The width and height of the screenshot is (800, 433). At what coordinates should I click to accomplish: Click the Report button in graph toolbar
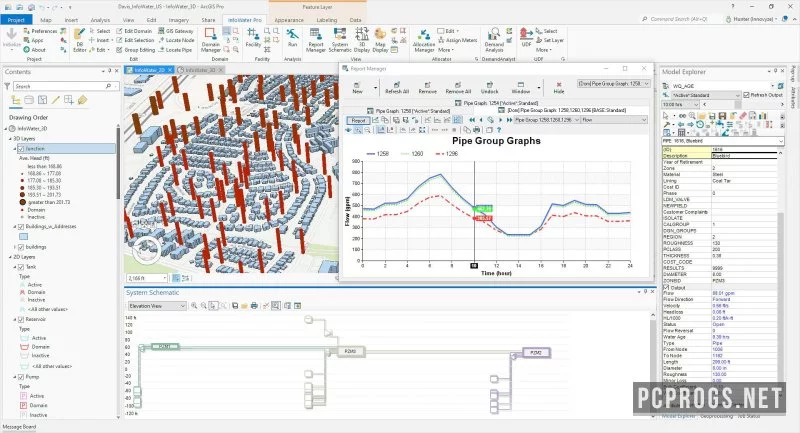click(358, 120)
